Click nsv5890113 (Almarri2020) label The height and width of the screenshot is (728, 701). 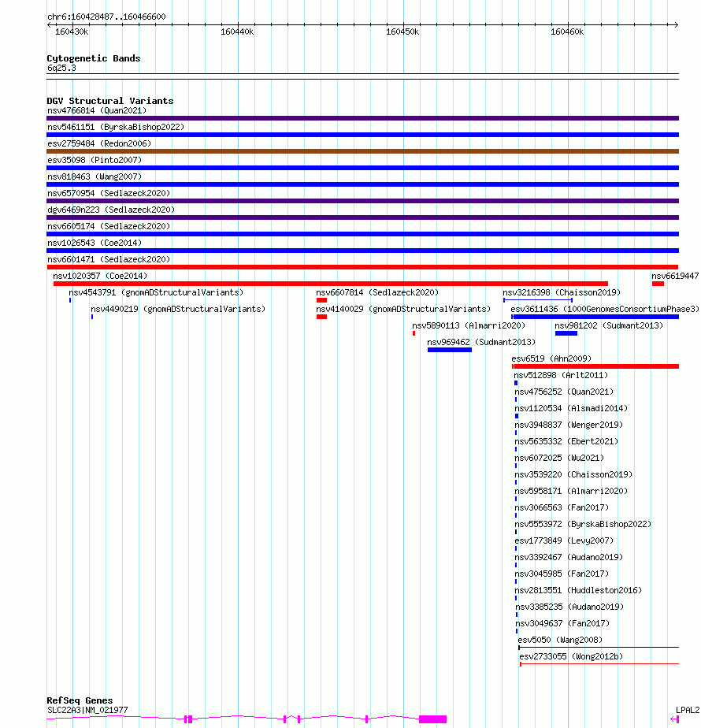(x=469, y=325)
